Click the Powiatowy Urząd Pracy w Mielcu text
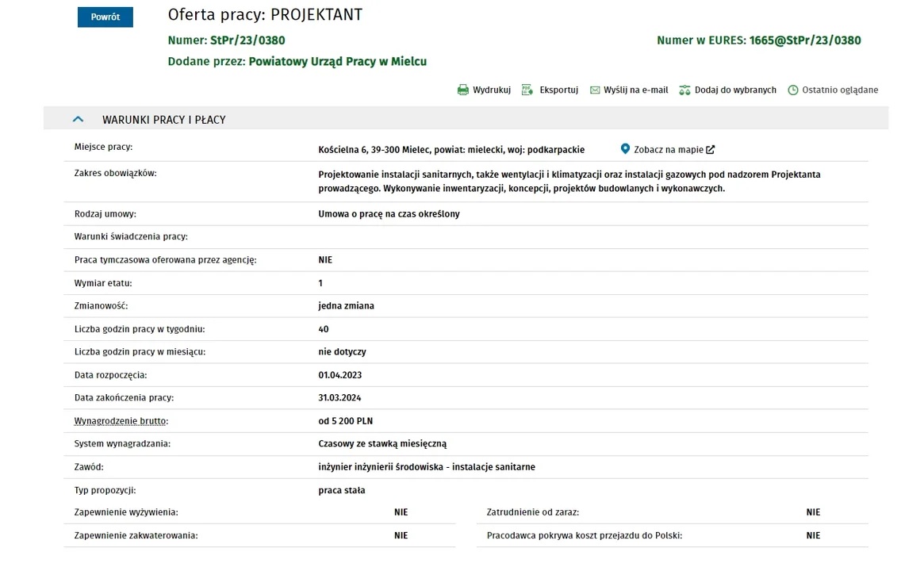The height and width of the screenshot is (571, 924). point(338,61)
